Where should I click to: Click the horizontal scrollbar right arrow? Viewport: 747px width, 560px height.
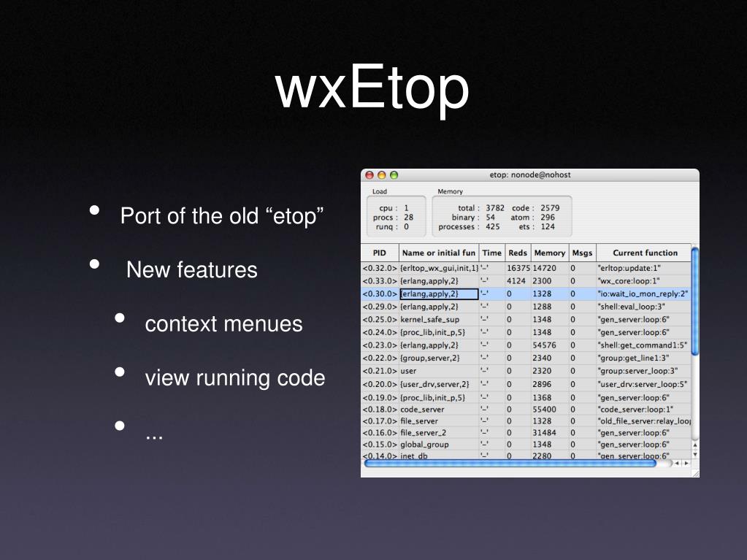(x=685, y=463)
